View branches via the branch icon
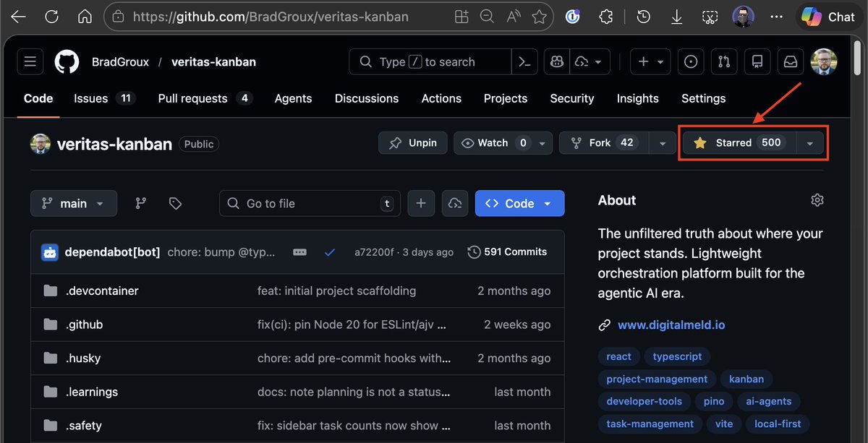Image resolution: width=868 pixels, height=443 pixels. click(x=141, y=204)
